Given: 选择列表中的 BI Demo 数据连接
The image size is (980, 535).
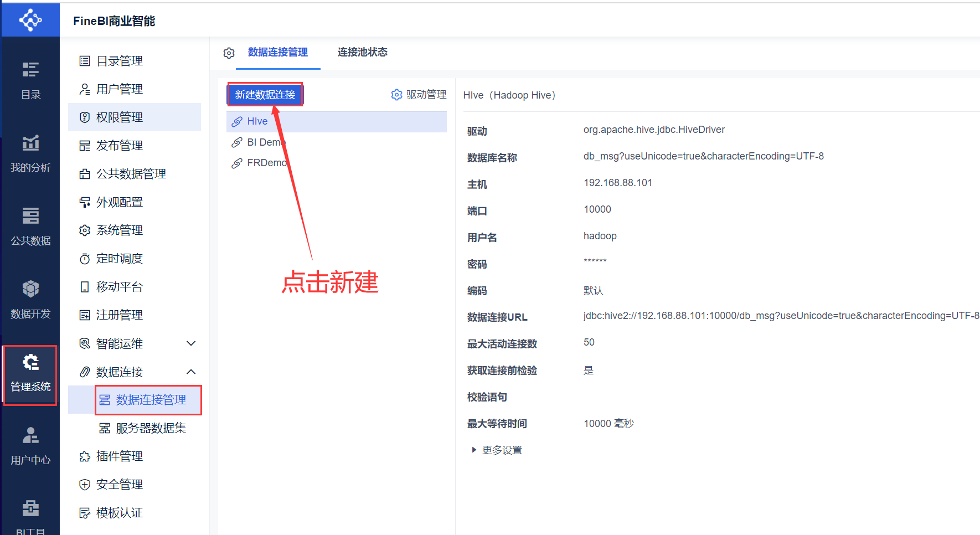Looking at the screenshot, I should (x=266, y=142).
